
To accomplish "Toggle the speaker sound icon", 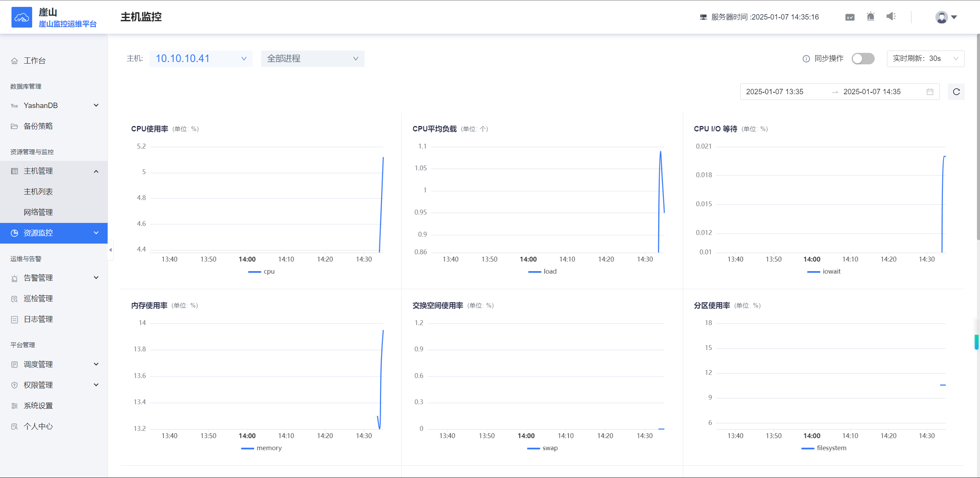I will 891,16.
